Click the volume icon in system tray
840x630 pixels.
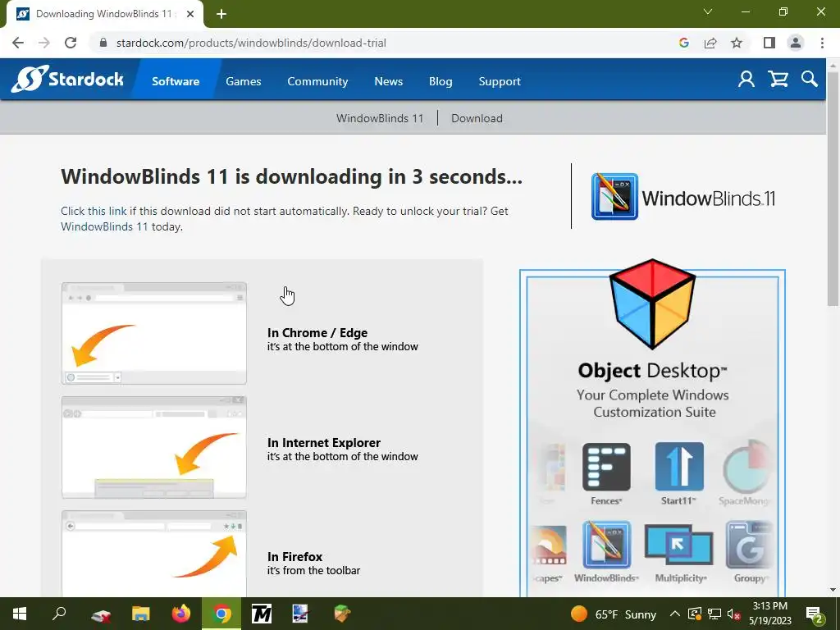[734, 614]
